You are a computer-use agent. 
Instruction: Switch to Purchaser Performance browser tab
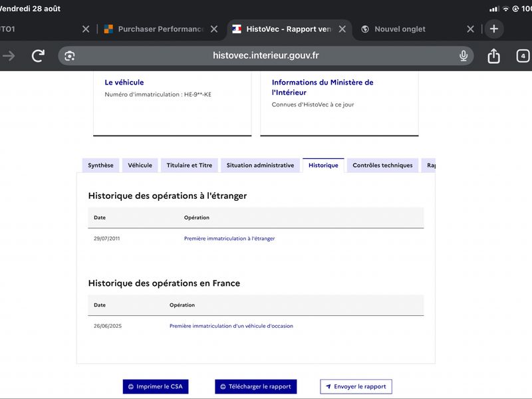pos(160,29)
